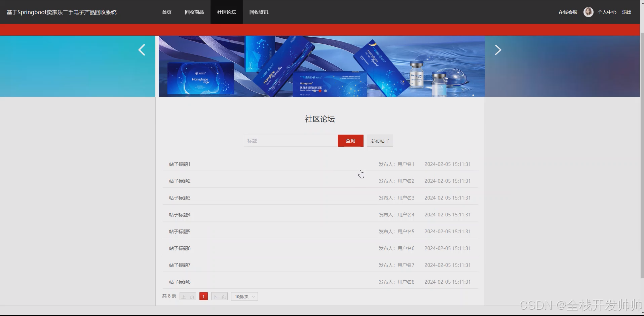Open post 帖子标题6
Image resolution: width=644 pixels, height=316 pixels.
tap(180, 248)
